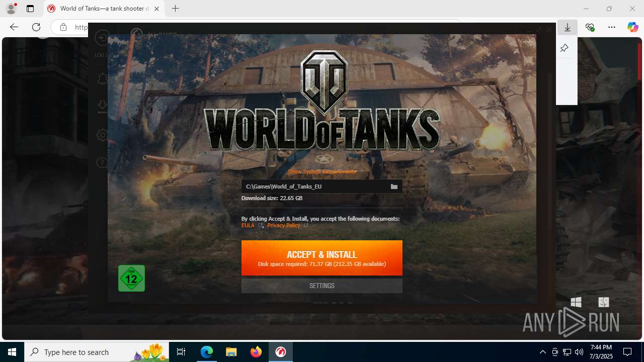Open a new Edge tab
644x362 pixels.
[175, 9]
